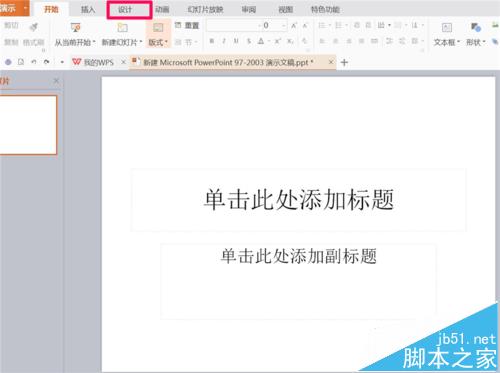Click the font color A icon
This screenshot has height=373, width=500.
click(261, 41)
